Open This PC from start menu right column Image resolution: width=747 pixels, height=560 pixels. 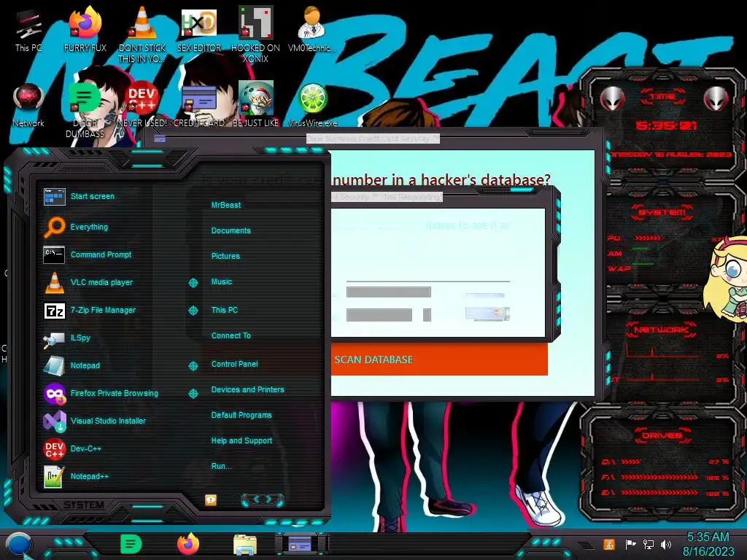(x=225, y=309)
